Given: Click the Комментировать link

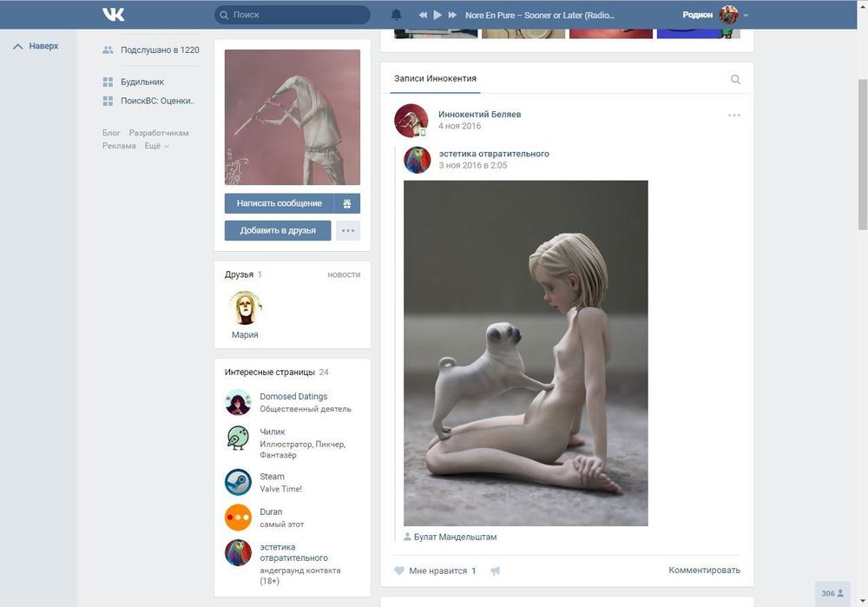Looking at the screenshot, I should click(x=704, y=571).
